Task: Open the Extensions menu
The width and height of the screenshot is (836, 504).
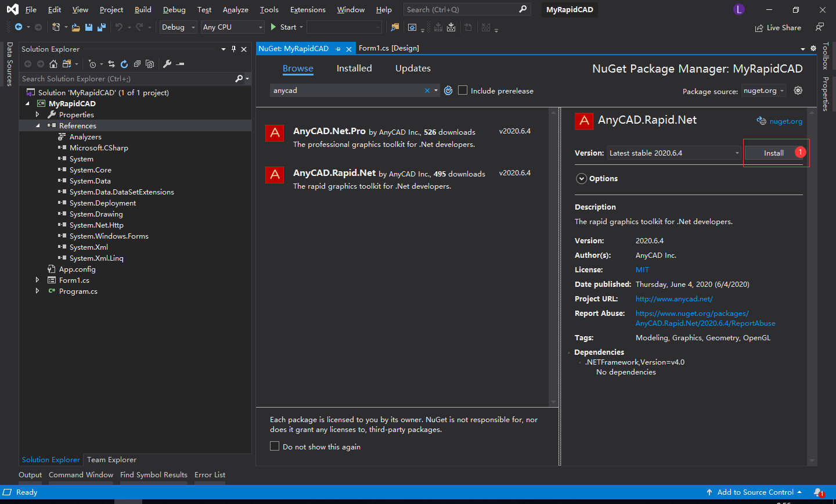Action: click(308, 10)
